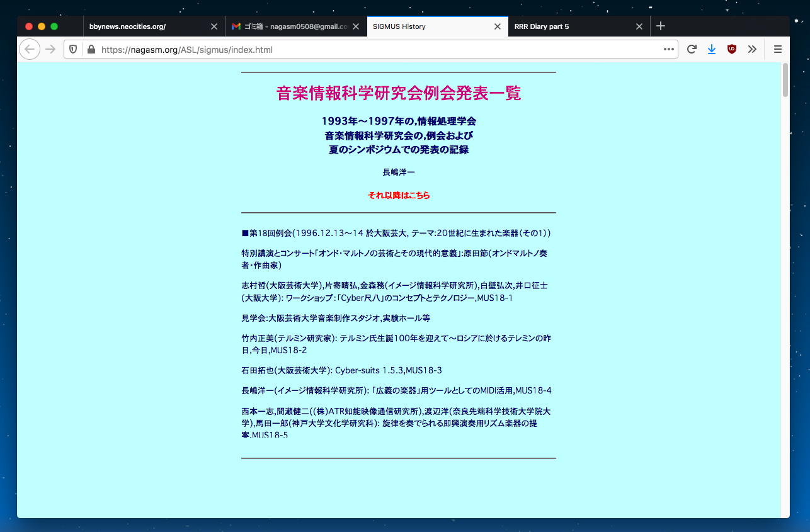Switch to the Gmail ゴミ箱 tab
Screen dimensions: 810x532
pos(296,26)
